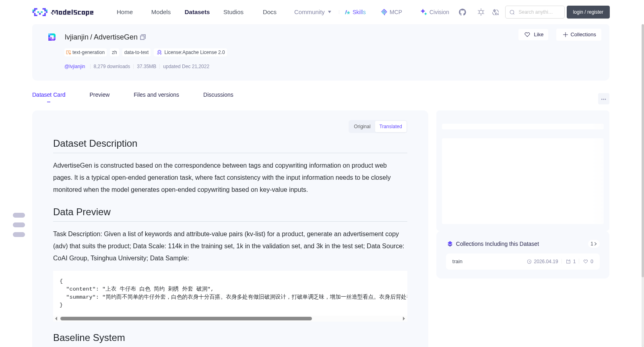Open Skills page link

[x=355, y=12]
